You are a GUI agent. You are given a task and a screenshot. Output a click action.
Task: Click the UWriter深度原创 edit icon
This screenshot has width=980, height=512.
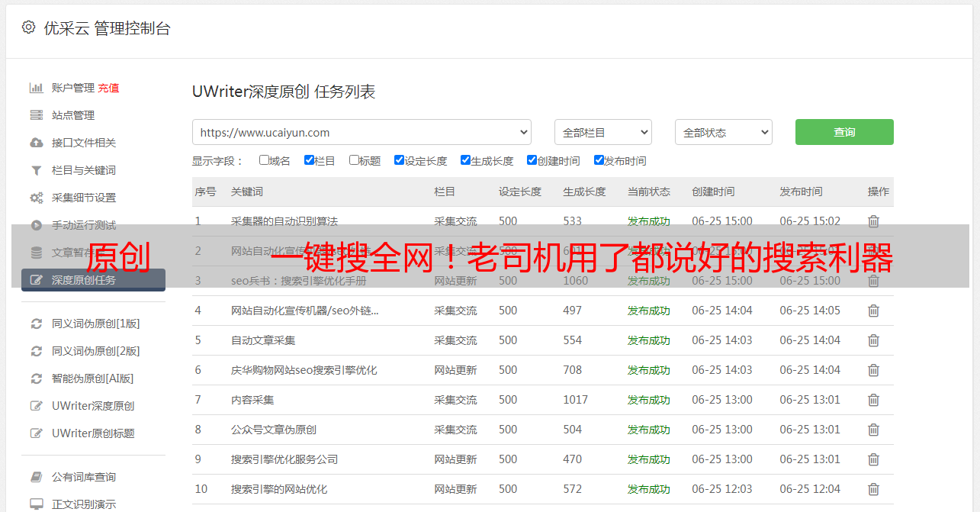[36, 406]
